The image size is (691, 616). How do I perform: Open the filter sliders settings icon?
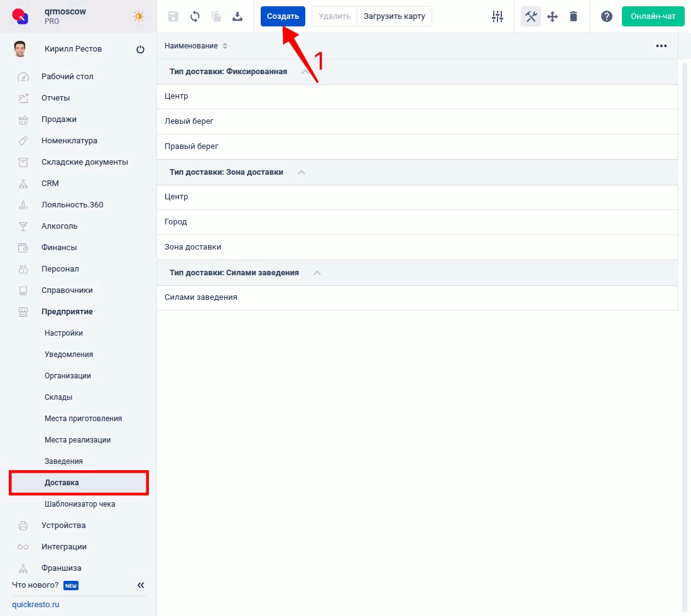[x=498, y=16]
